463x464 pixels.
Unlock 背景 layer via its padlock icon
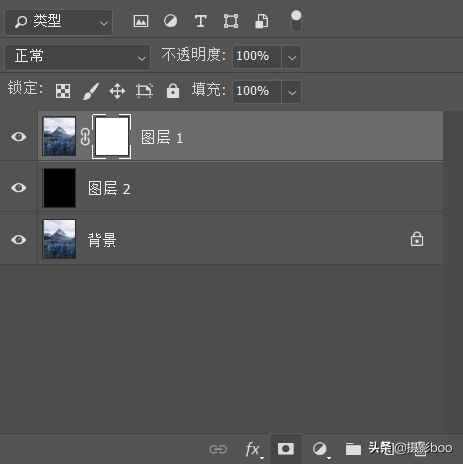(x=417, y=239)
